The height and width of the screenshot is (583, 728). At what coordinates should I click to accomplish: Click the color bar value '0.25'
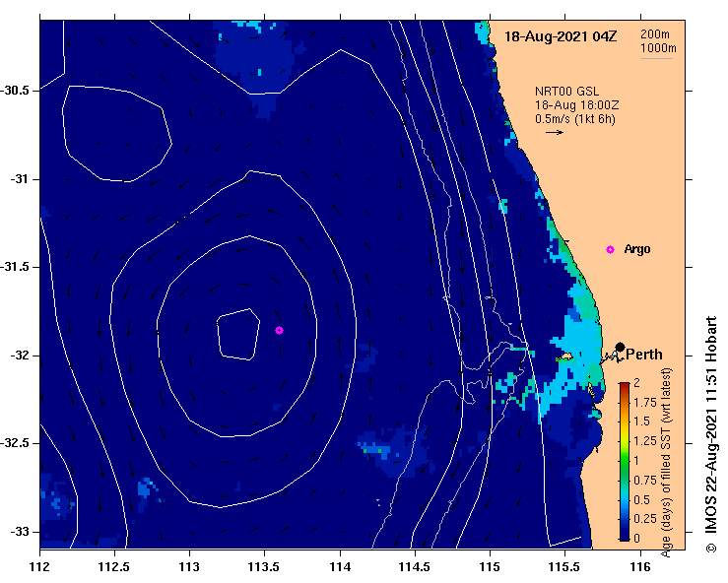tap(645, 518)
